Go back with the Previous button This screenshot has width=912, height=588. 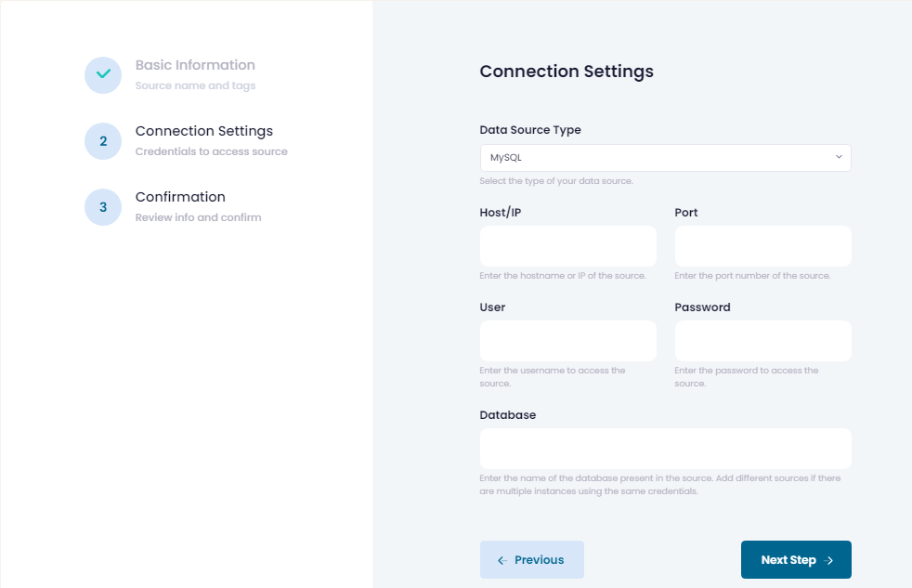531,560
